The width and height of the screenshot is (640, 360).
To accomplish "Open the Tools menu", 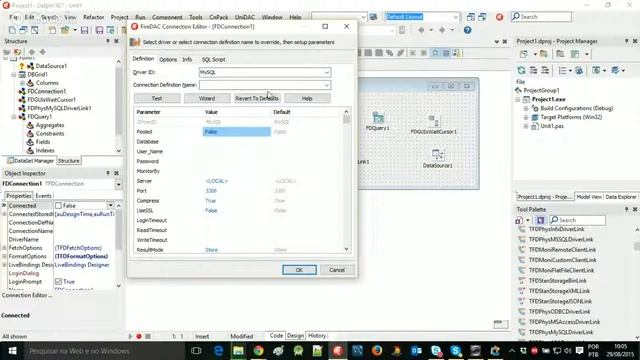I will coord(196,17).
